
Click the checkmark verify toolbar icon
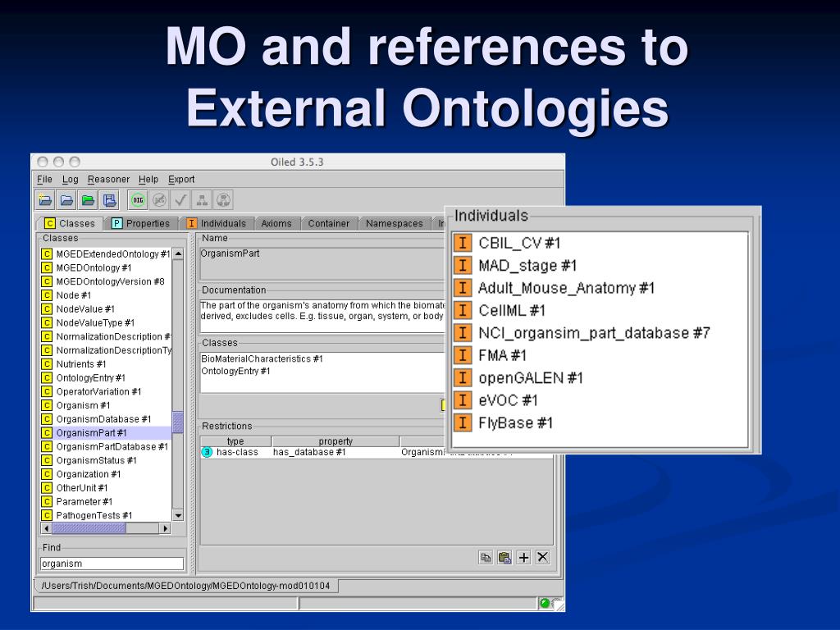180,200
